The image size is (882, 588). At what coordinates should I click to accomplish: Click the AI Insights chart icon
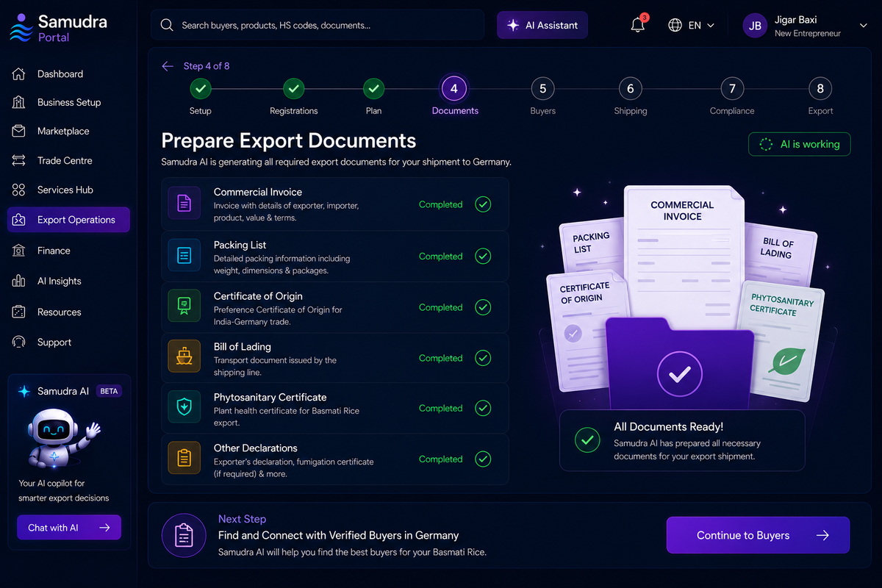[x=19, y=281]
